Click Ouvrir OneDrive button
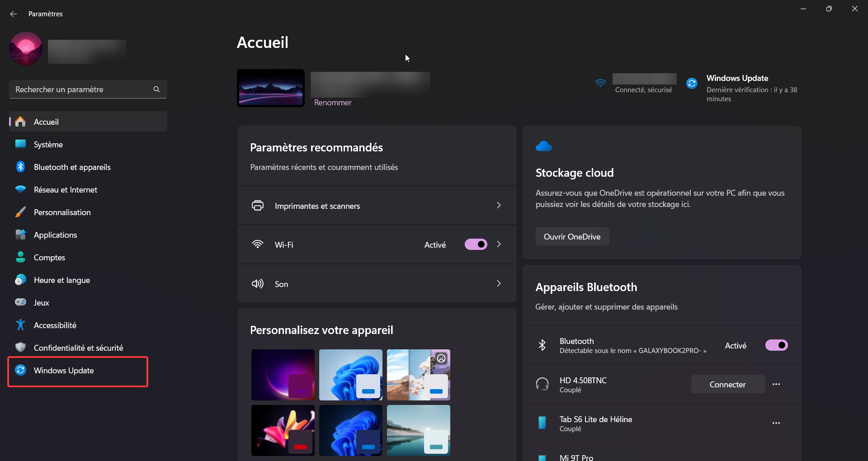 (572, 236)
